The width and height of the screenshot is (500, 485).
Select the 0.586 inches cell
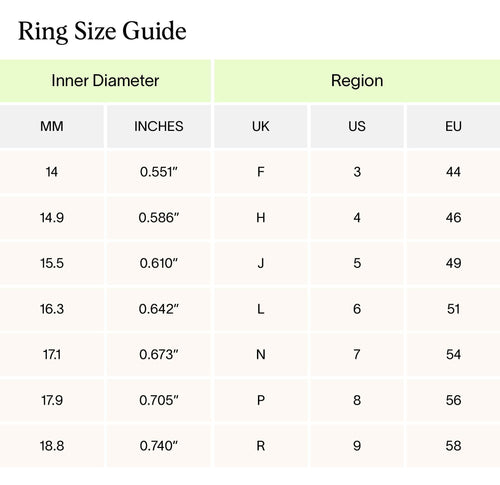pos(159,218)
